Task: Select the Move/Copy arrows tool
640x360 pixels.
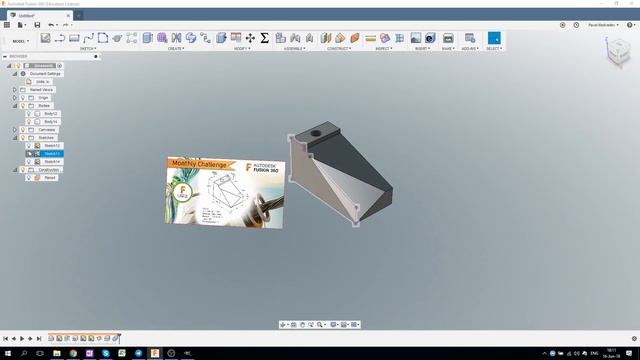Action: pos(250,38)
